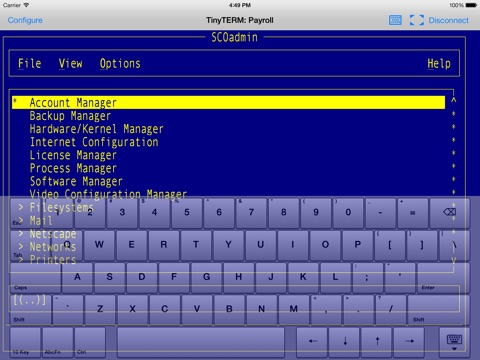Tap the M key
The width and height of the screenshot is (480, 360).
(294, 309)
